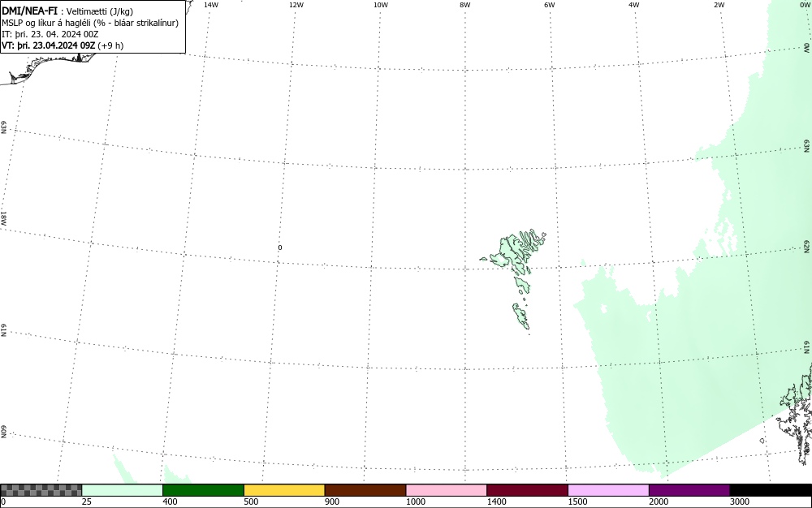812x508 pixels.
Task: Pick the light purple 1500–2000 legend swatch
Action: (x=608, y=490)
